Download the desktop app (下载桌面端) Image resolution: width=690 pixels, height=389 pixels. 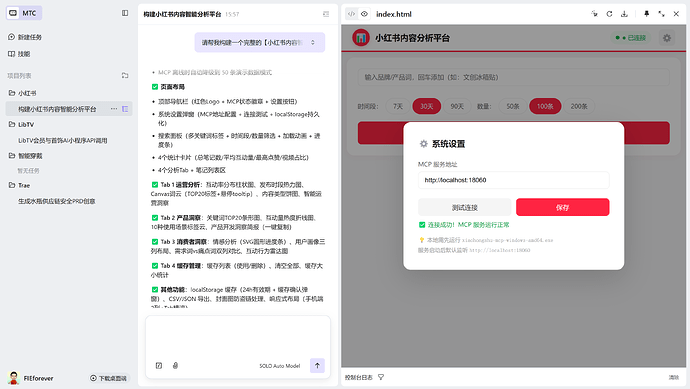click(x=108, y=378)
